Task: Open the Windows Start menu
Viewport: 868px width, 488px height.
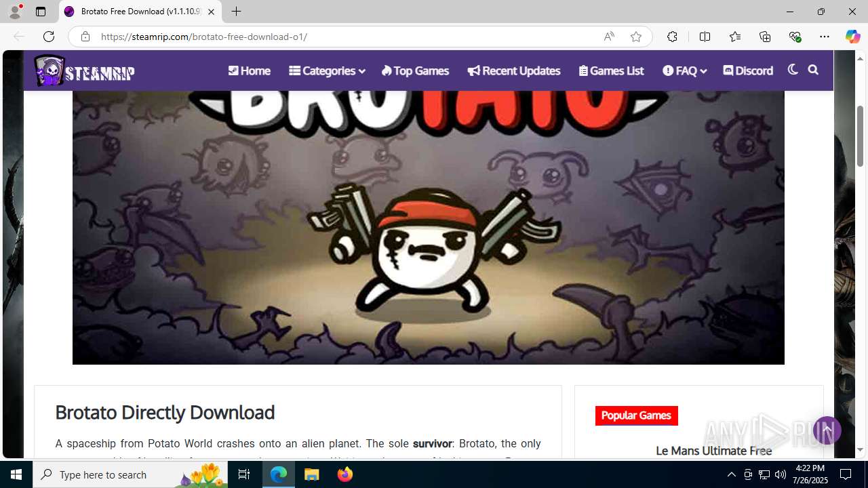Action: click(16, 474)
